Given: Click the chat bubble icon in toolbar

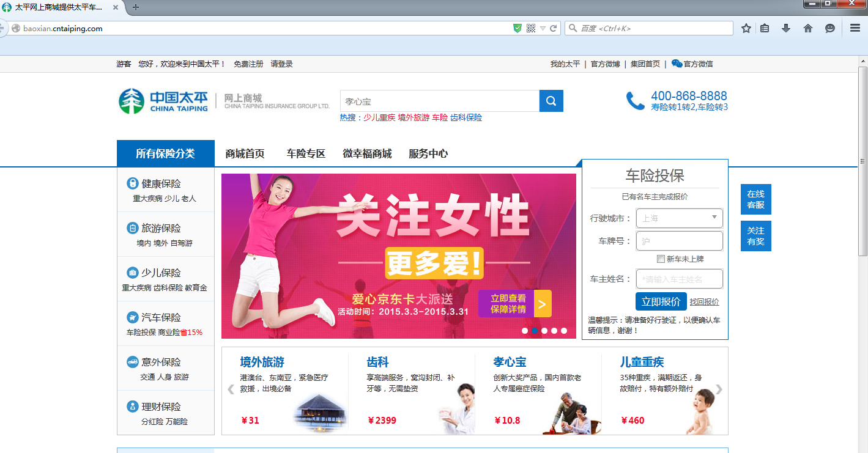Looking at the screenshot, I should point(829,28).
